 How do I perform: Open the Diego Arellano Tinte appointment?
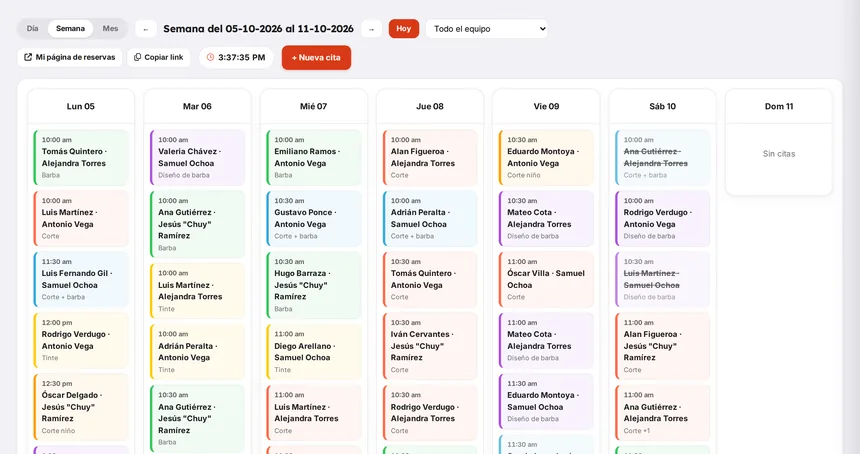point(313,351)
